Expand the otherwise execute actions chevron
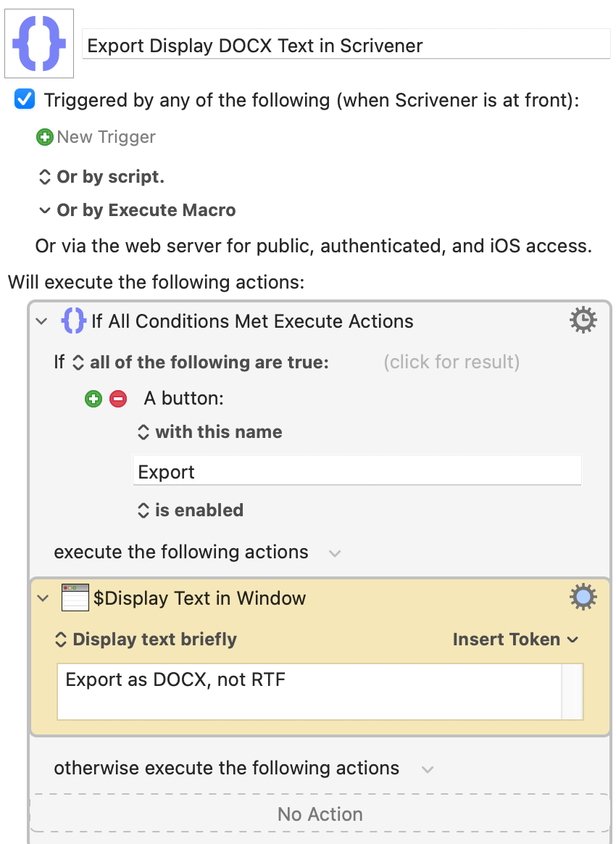 point(428,770)
